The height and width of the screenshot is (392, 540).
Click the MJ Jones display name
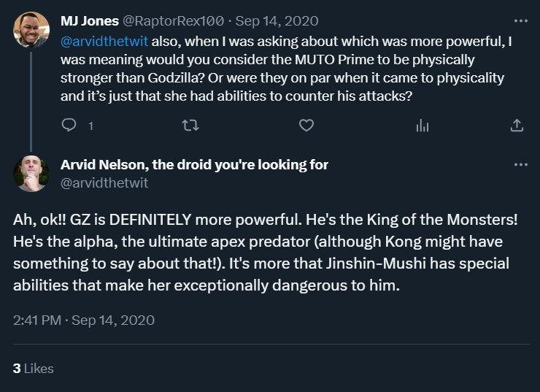(90, 21)
